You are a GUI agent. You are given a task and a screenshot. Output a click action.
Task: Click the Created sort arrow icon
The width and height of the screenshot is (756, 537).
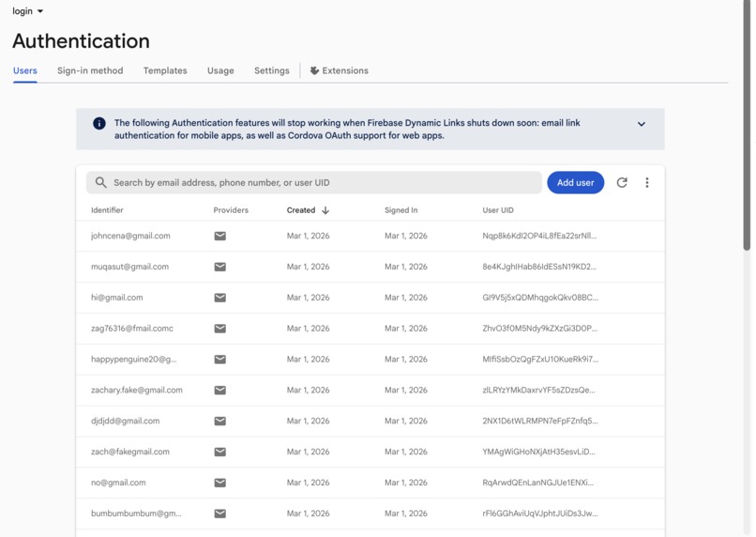[x=325, y=210]
